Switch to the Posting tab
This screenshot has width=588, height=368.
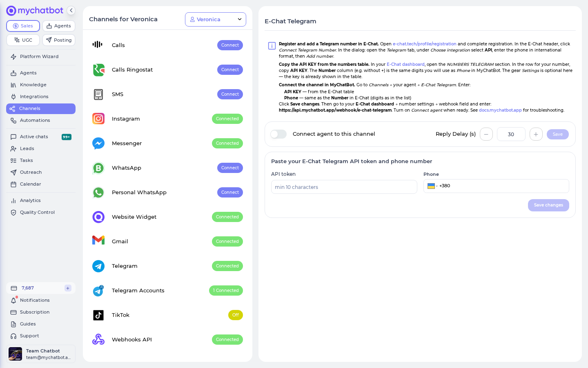(59, 40)
